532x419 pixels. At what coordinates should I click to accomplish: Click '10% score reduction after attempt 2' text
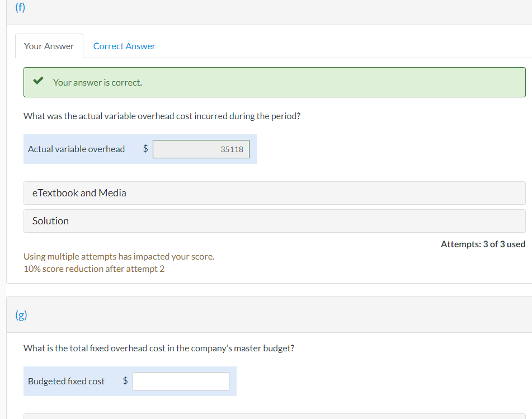pos(94,269)
